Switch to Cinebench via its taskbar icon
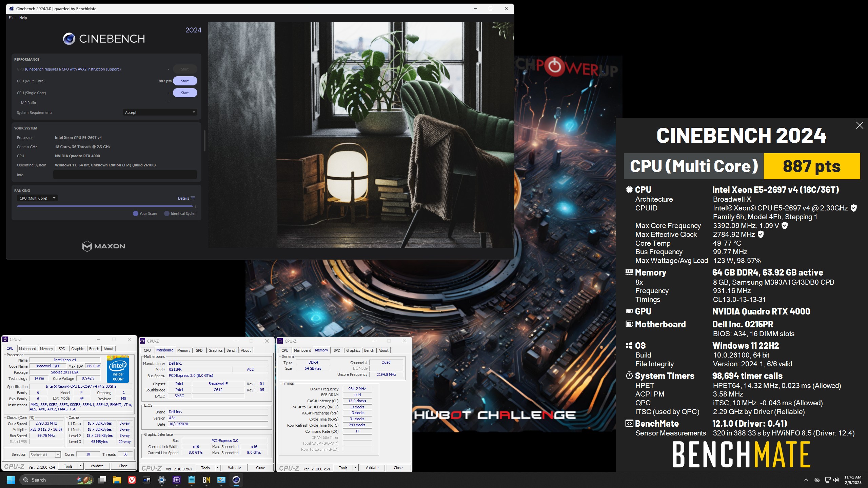868x488 pixels. pos(236,480)
